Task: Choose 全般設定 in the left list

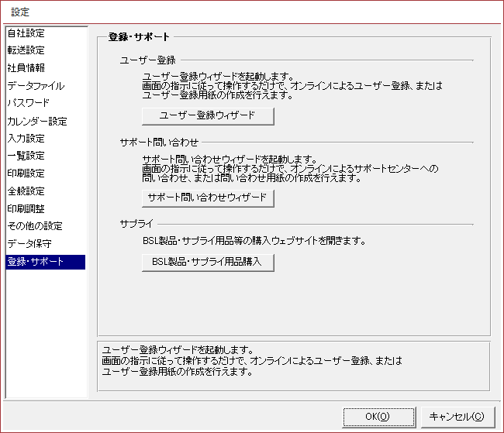Action: point(26,191)
